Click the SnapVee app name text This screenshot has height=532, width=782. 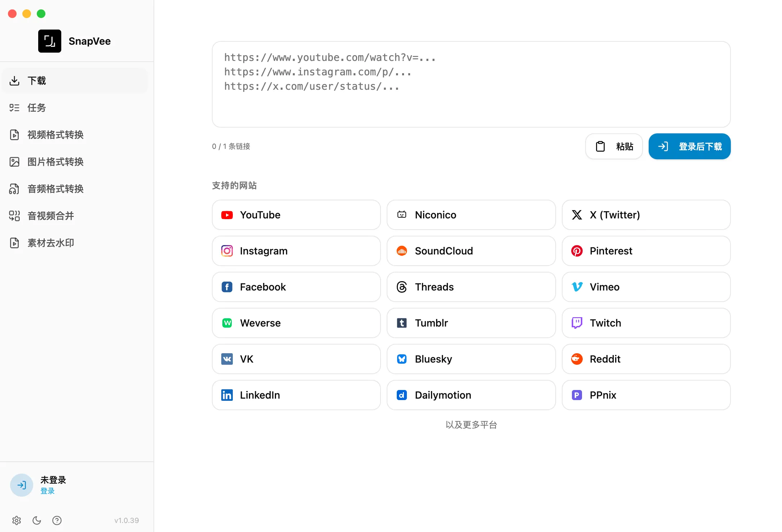[x=90, y=41]
